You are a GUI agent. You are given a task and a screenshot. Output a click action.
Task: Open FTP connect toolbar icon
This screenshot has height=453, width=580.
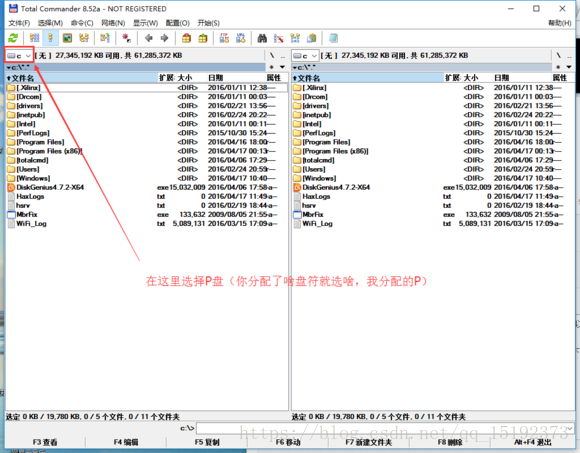click(224, 38)
